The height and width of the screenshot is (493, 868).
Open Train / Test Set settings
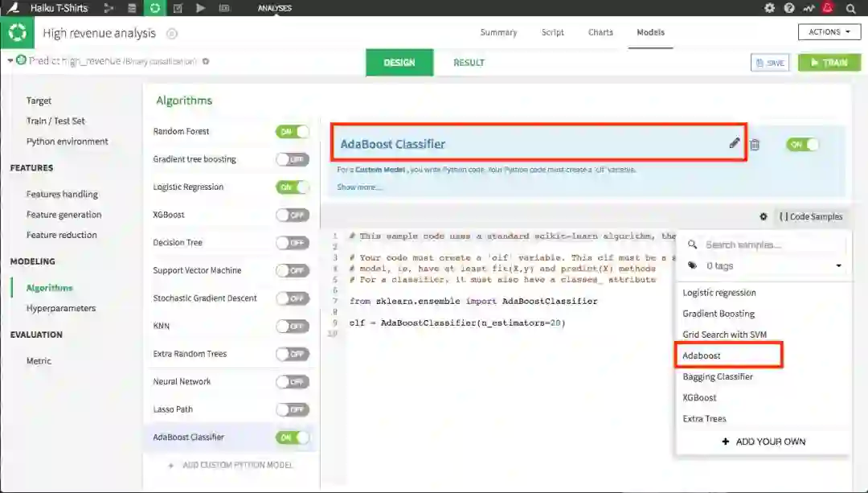[x=55, y=121]
